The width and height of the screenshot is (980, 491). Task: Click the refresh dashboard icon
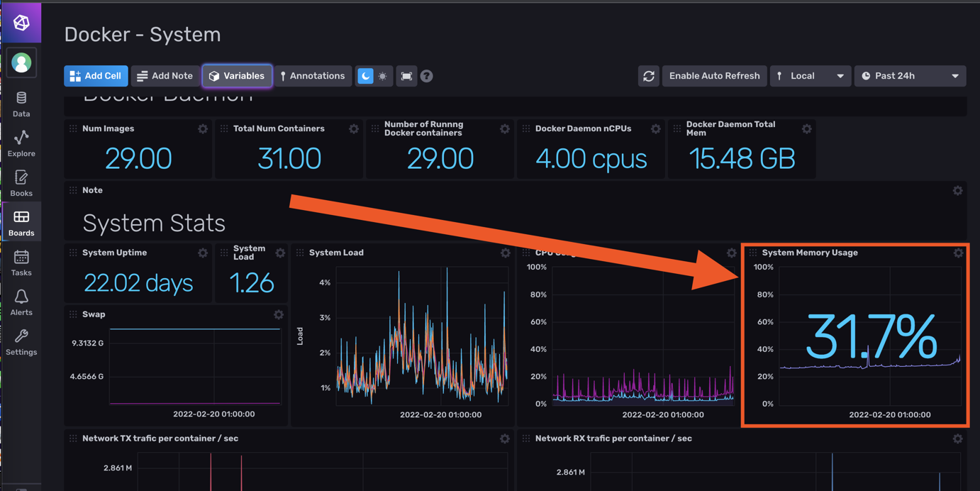click(648, 76)
